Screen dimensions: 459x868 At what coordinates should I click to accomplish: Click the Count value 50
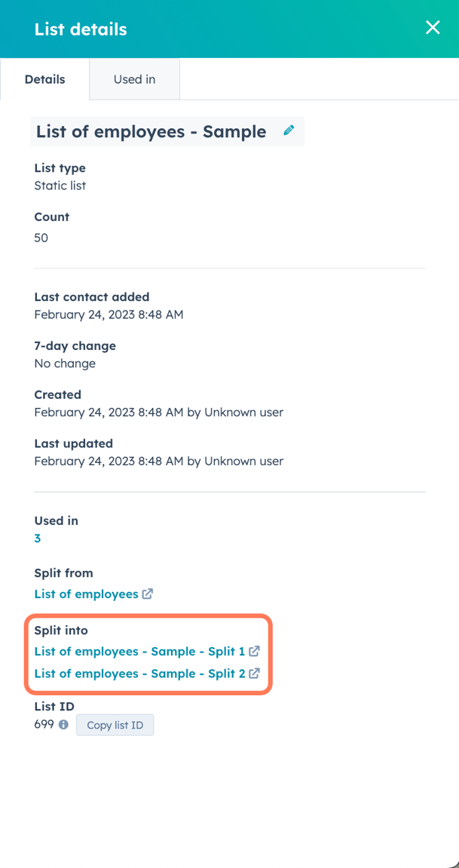tap(41, 238)
